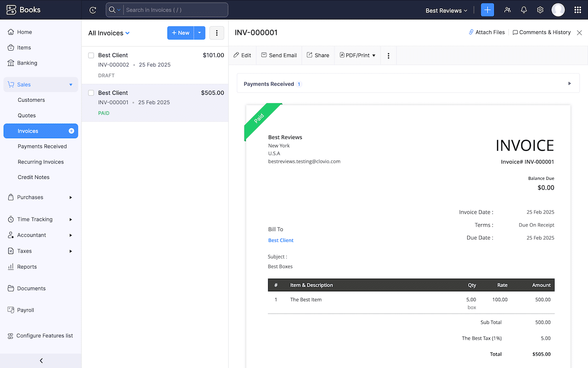Check the checkbox for invoice INV-000001
Viewport: 588px width, 368px height.
click(x=90, y=92)
